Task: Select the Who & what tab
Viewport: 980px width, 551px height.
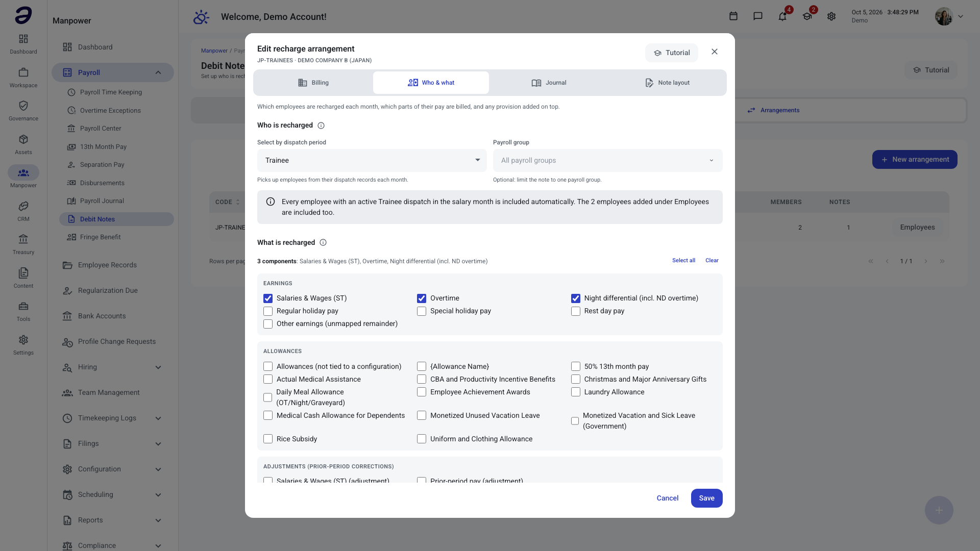Action: pyautogui.click(x=431, y=83)
